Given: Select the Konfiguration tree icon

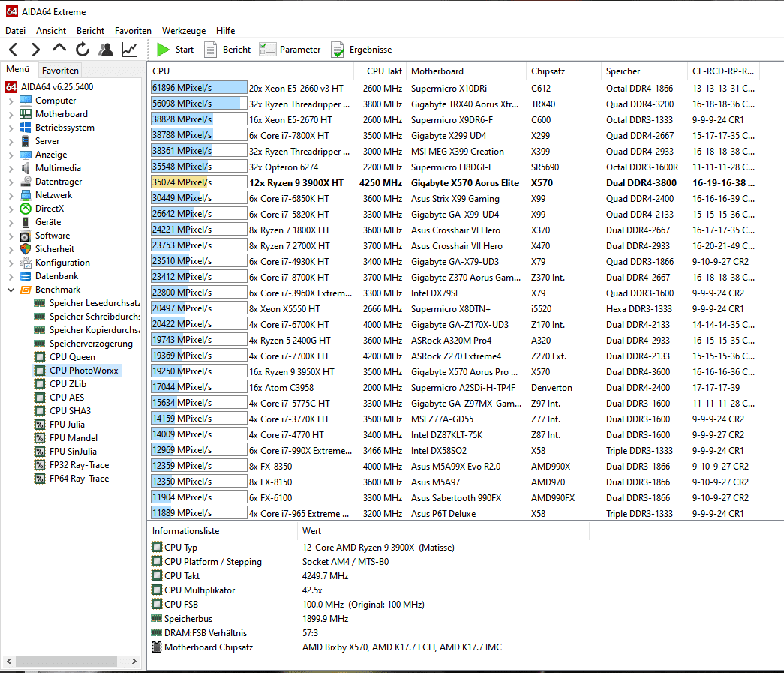Looking at the screenshot, I should (x=26, y=263).
